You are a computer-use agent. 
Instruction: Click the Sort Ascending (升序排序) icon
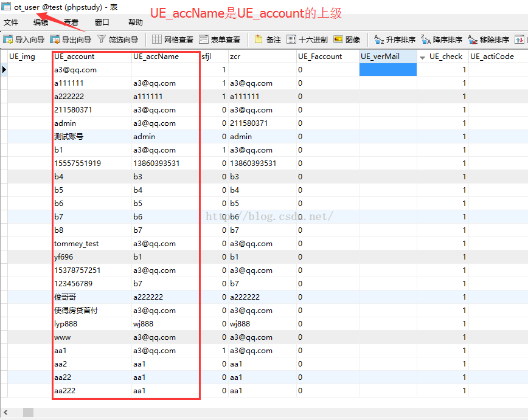(x=379, y=40)
